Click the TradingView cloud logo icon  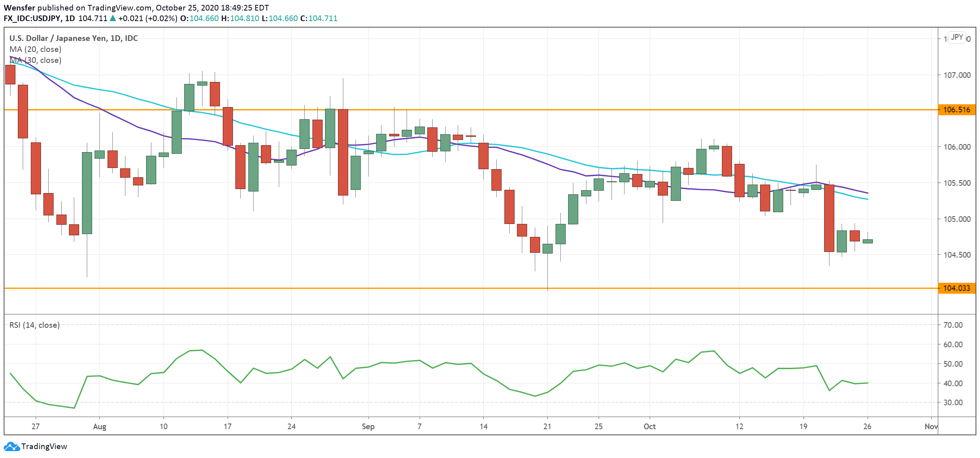11,446
